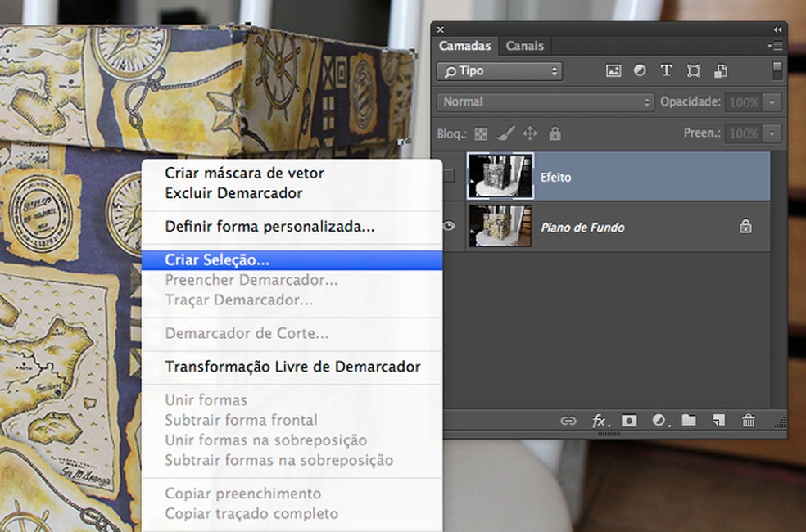The width and height of the screenshot is (806, 532).
Task: Choose Excluir Demarcador
Action: coord(292,193)
